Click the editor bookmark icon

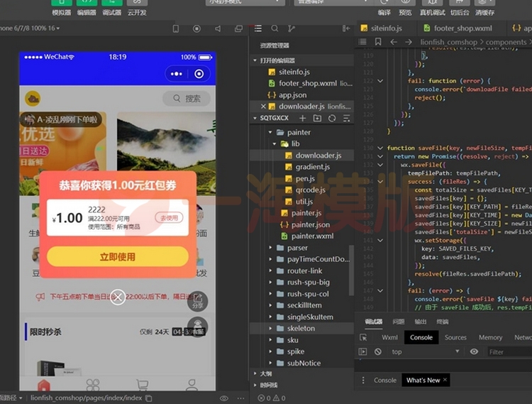click(x=378, y=42)
